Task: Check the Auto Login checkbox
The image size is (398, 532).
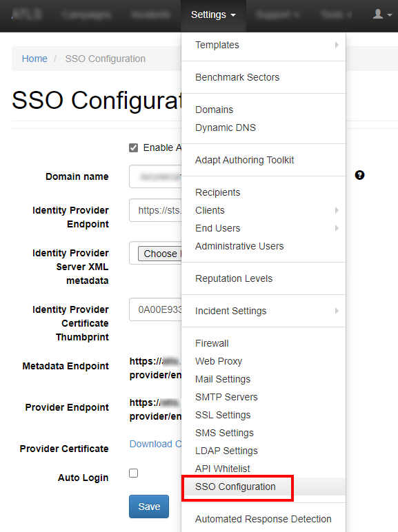Action: tap(133, 473)
